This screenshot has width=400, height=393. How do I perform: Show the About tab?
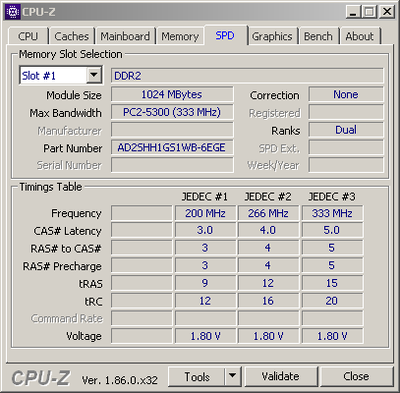[359, 36]
